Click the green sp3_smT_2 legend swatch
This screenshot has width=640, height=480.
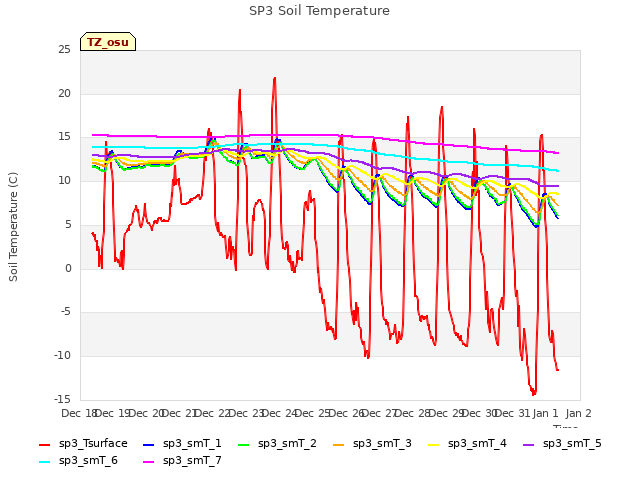tap(243, 444)
